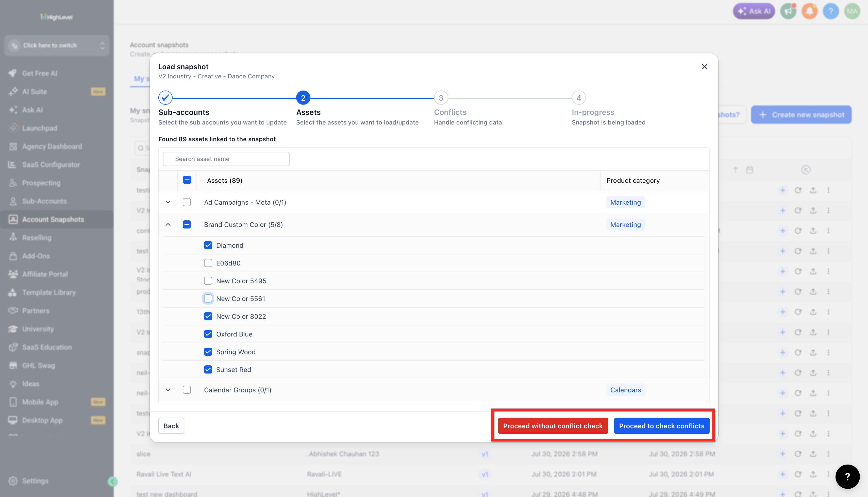Check the Calendar Groups checkbox
Image resolution: width=868 pixels, height=497 pixels.
pos(187,389)
